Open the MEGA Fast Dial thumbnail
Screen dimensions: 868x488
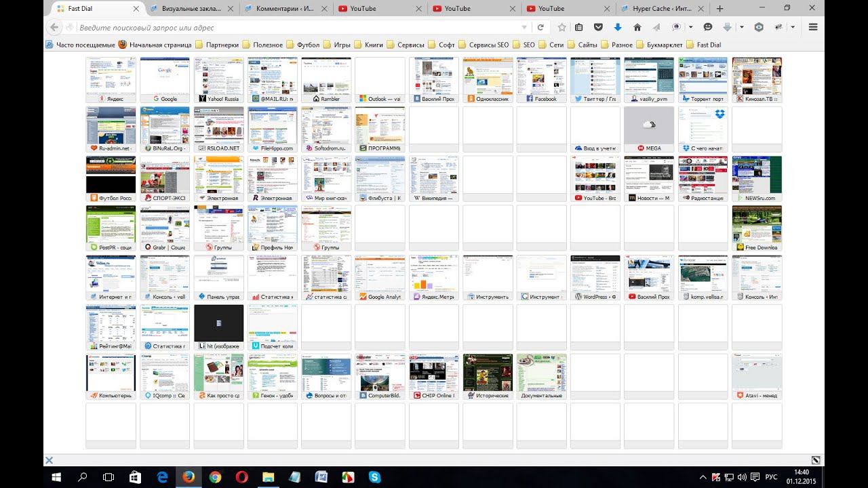[x=649, y=129]
